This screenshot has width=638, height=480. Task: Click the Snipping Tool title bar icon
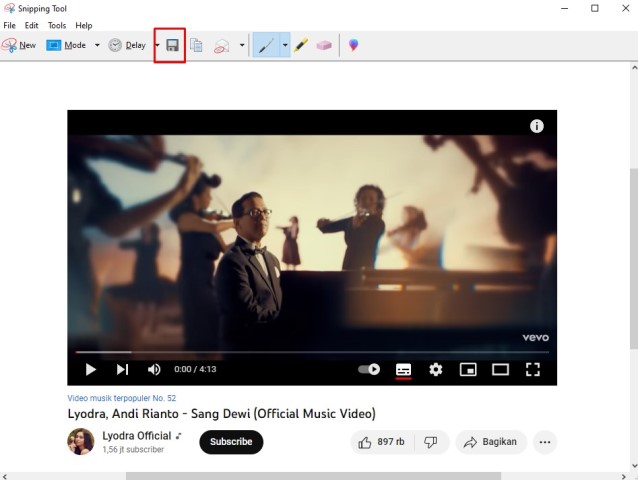click(x=9, y=8)
